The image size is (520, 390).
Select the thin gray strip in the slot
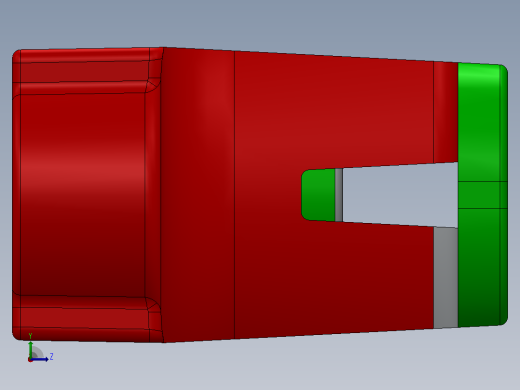(x=339, y=195)
